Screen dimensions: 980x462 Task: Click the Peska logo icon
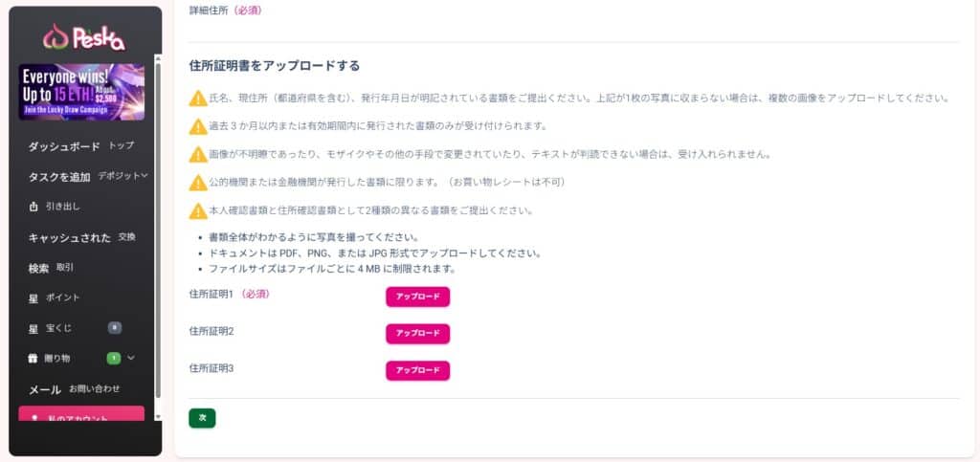[x=55, y=37]
